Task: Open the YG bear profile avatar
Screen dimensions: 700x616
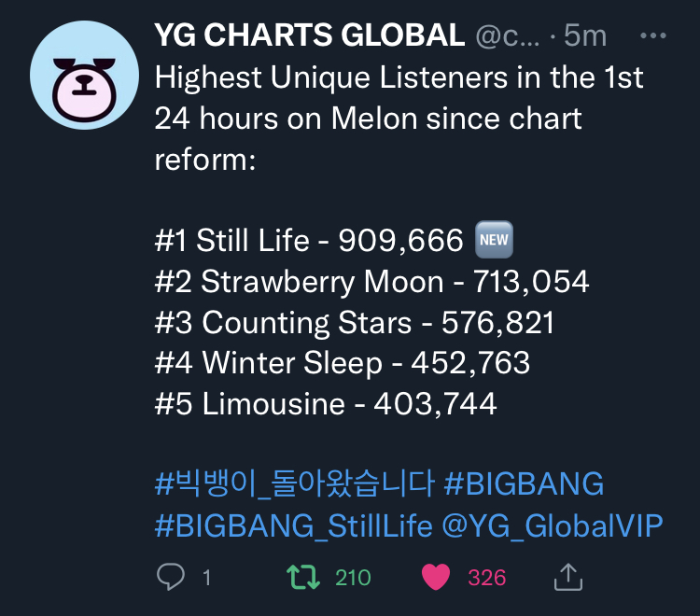Action: pyautogui.click(x=84, y=75)
